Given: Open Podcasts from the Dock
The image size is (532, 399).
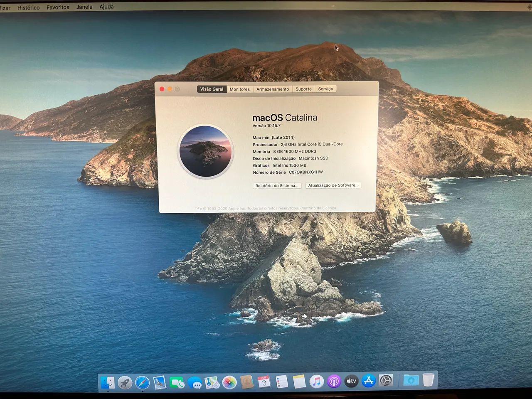Looking at the screenshot, I should pyautogui.click(x=334, y=381).
